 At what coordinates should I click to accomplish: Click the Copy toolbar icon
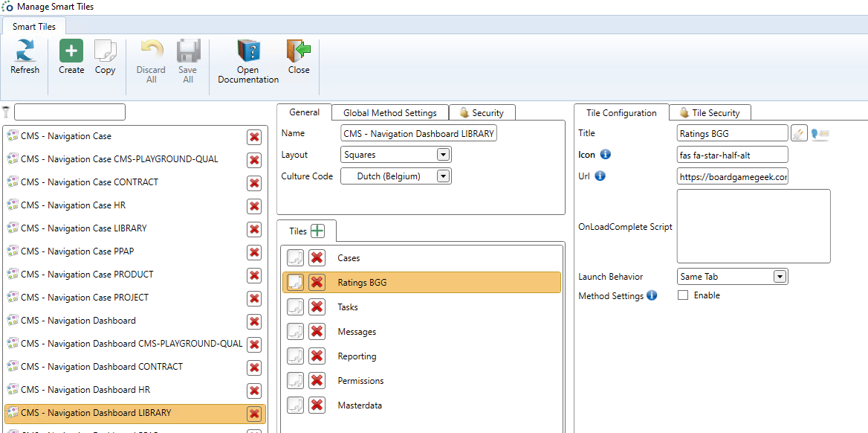(x=106, y=51)
